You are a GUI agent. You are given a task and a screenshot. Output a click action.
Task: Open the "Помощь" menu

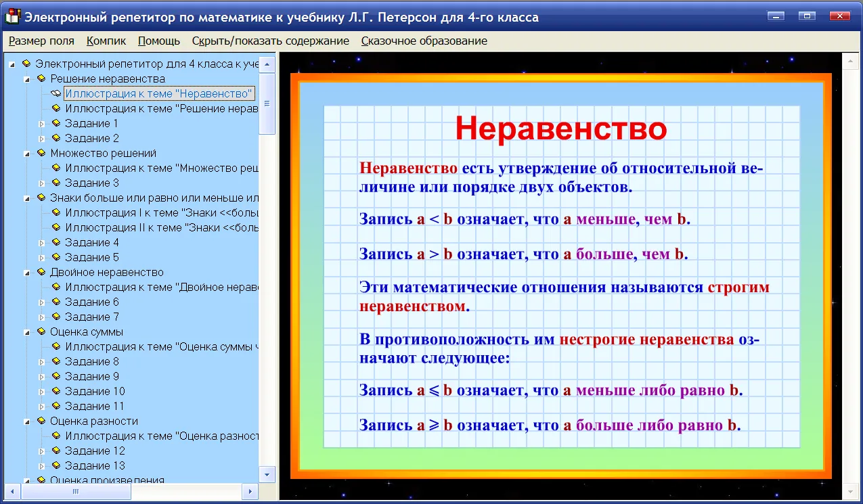point(159,41)
